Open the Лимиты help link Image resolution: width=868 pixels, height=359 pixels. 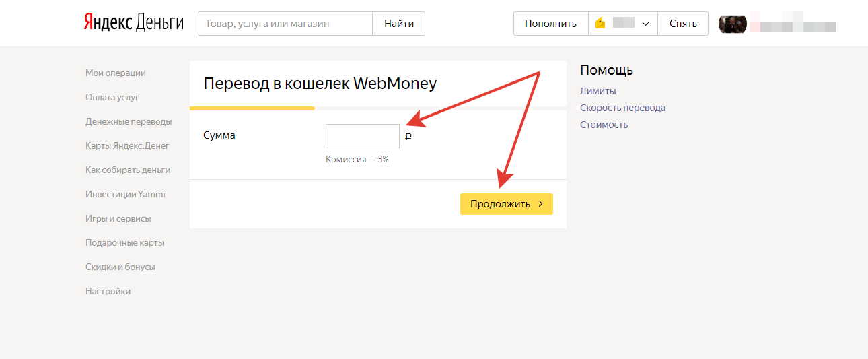click(598, 91)
